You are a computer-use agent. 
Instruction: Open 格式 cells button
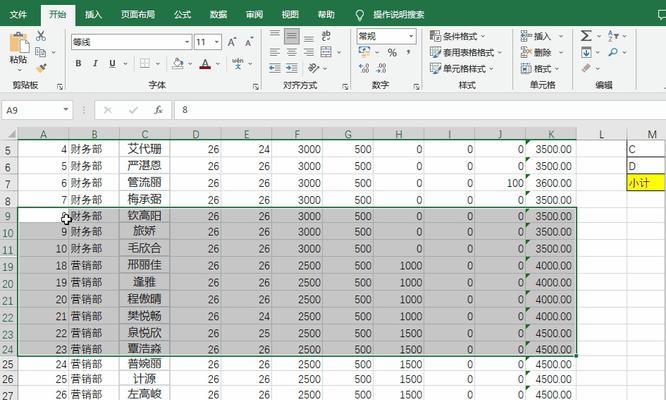(539, 68)
